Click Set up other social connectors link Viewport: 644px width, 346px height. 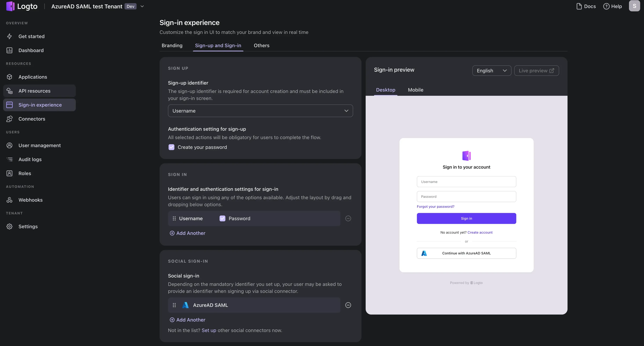(209, 330)
